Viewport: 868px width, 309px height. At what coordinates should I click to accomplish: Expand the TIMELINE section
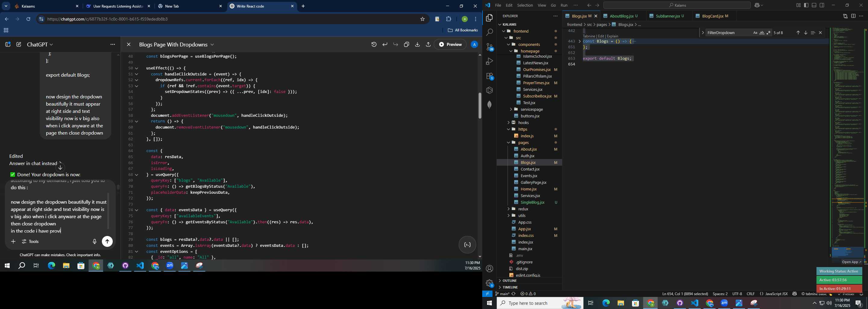point(510,287)
